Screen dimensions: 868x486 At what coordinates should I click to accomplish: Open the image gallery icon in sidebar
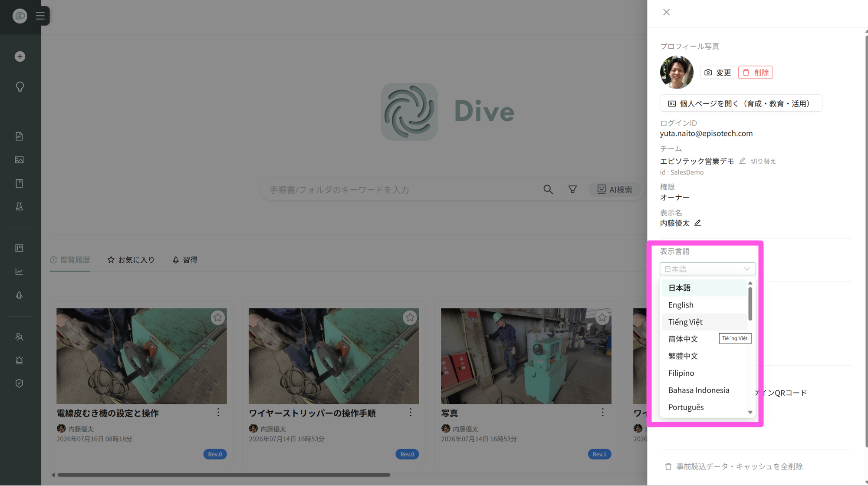pyautogui.click(x=19, y=160)
